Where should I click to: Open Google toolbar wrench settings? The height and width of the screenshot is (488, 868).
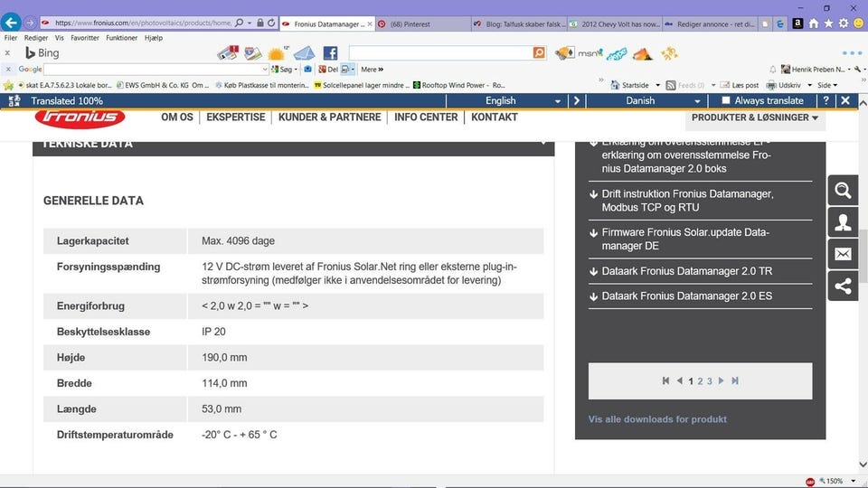coord(857,70)
